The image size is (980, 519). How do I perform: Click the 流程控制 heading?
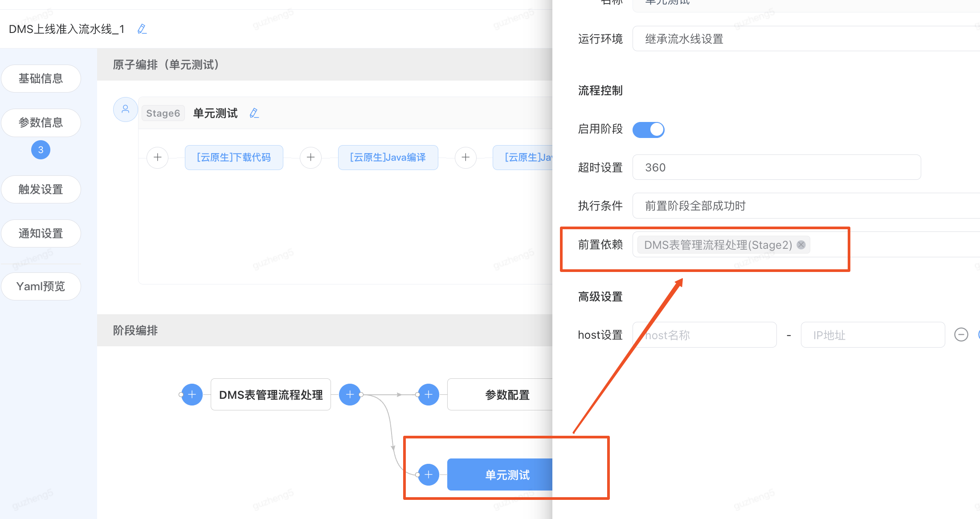600,91
